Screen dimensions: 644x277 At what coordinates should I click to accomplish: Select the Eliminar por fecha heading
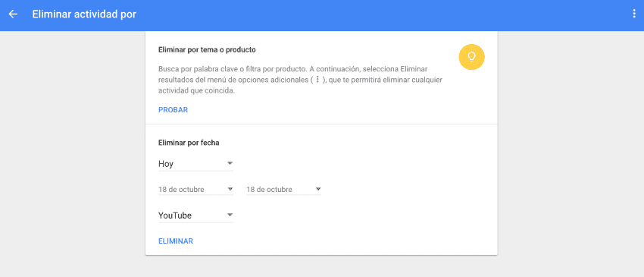tap(189, 143)
